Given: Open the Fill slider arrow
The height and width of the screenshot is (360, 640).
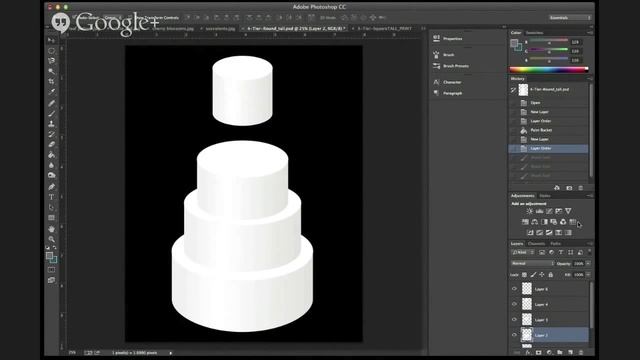Looking at the screenshot, I should point(588,275).
